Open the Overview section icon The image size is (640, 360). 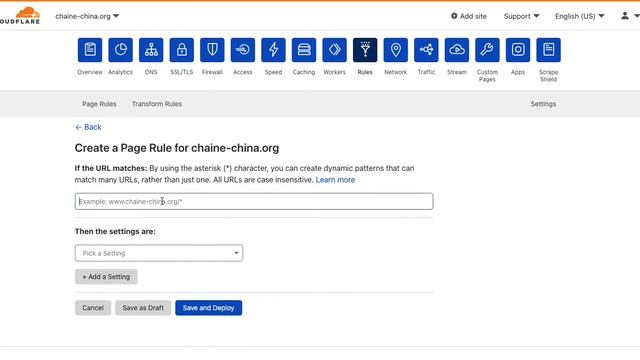(90, 50)
